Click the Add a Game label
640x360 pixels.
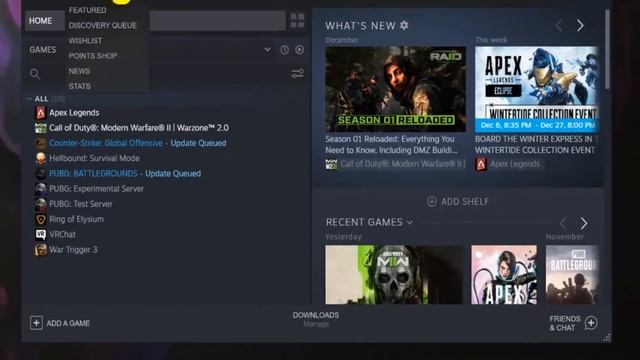68,323
